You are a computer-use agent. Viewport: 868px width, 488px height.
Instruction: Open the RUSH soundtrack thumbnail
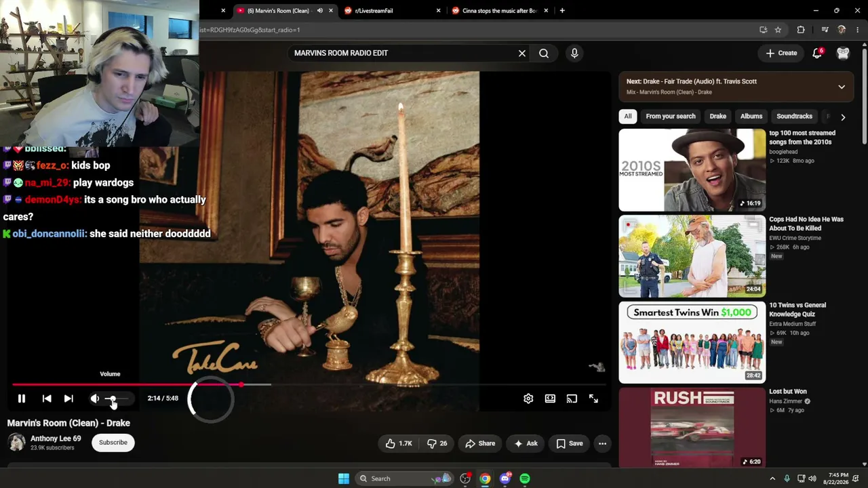click(x=692, y=427)
